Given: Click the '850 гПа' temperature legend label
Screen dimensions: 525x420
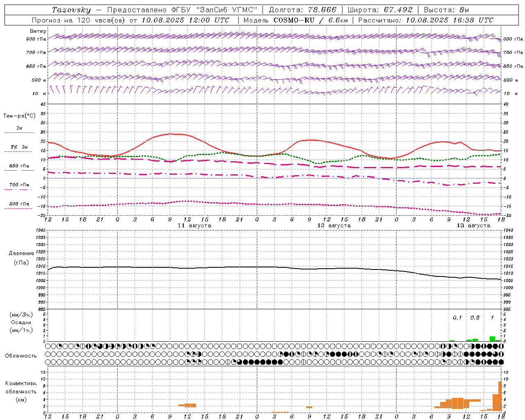Looking at the screenshot, I should (x=19, y=166).
